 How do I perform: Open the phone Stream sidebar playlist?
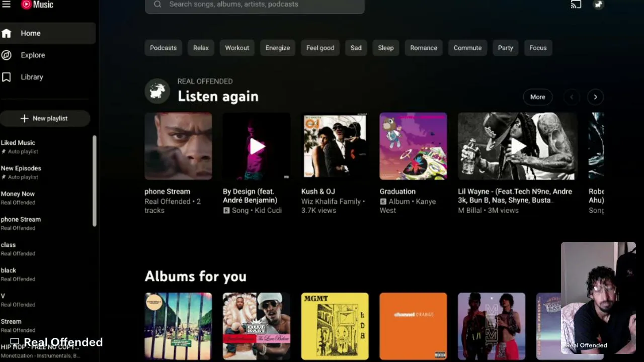pos(45,224)
